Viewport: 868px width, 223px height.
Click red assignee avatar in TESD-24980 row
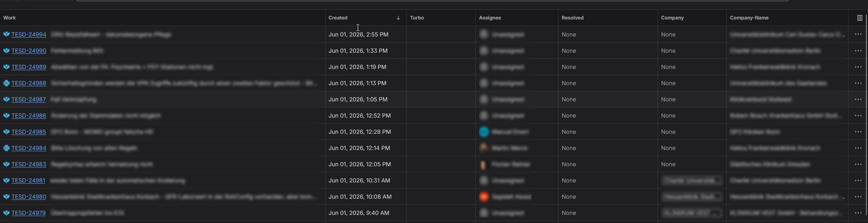484,197
